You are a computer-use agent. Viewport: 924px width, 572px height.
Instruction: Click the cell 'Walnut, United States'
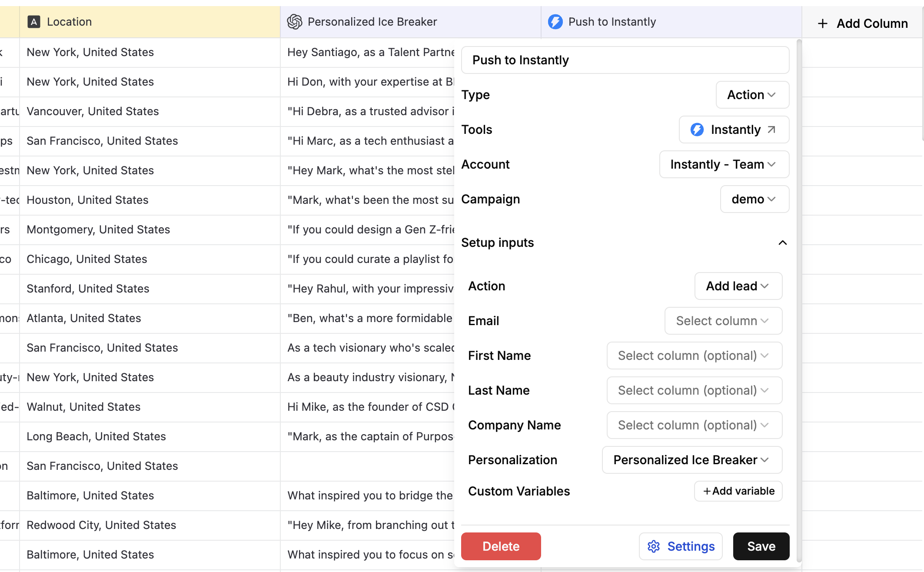pos(150,407)
